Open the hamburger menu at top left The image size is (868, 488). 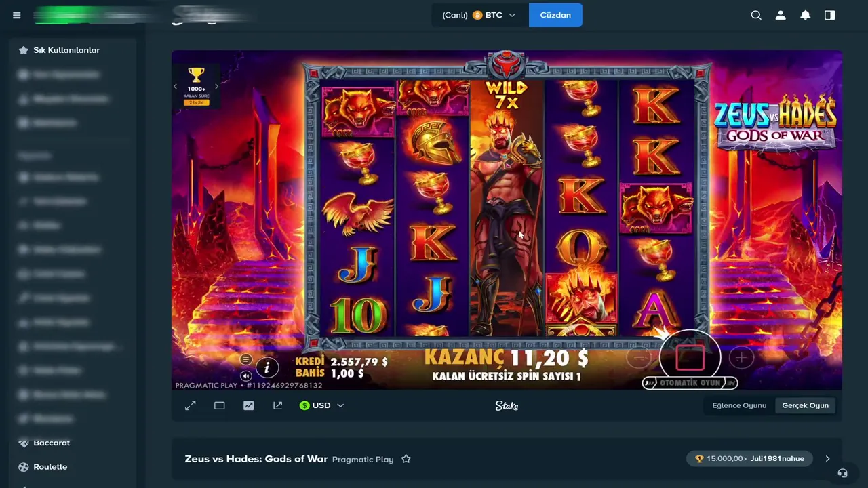[16, 15]
